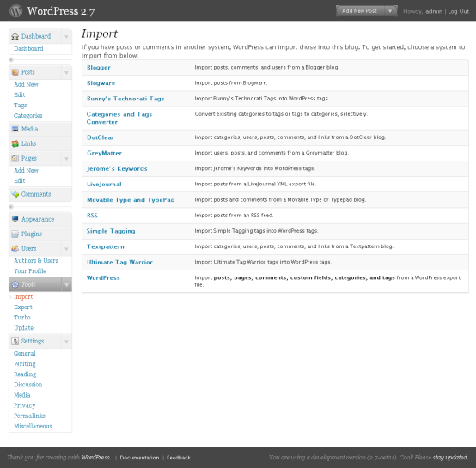This screenshot has height=468, width=476.
Task: Collapse the Tools menu arrow
Action: coord(66,285)
